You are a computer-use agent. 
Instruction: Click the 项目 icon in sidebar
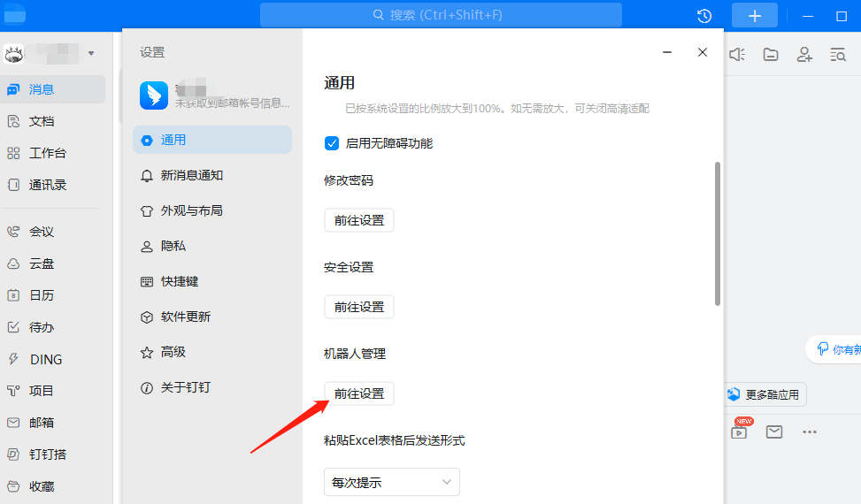(x=13, y=391)
